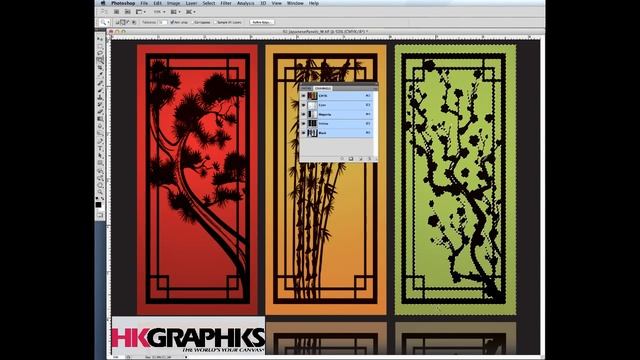Open the Screen Mode dropdown
The width and height of the screenshot is (640, 360).
[x=191, y=12]
